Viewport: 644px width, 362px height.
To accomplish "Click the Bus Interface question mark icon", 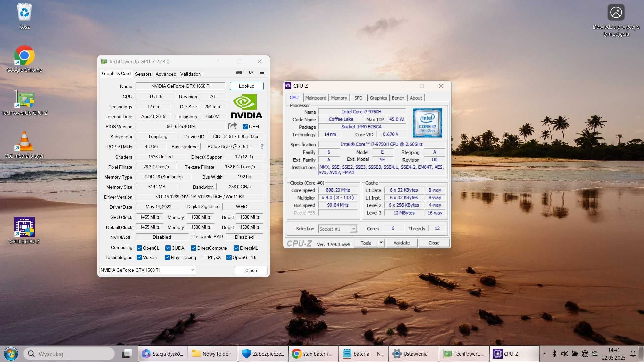I will pyautogui.click(x=262, y=146).
